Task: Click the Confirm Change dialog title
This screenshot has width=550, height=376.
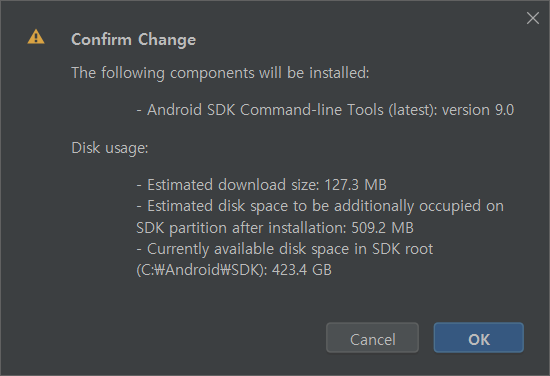Action: [133, 39]
